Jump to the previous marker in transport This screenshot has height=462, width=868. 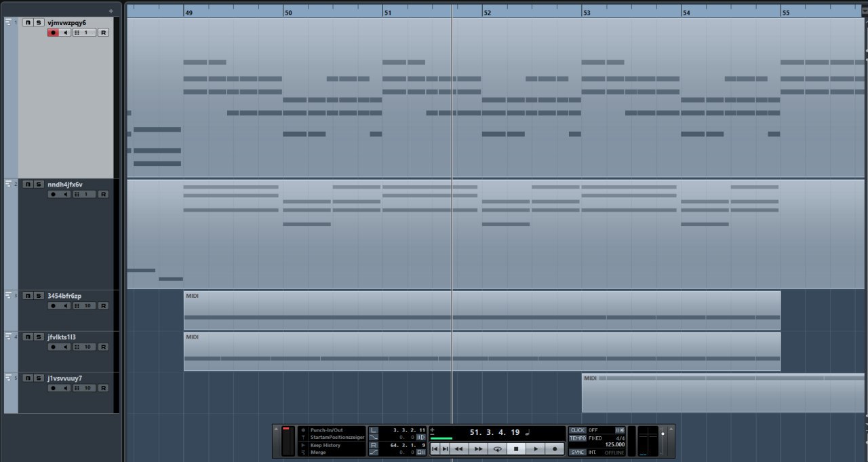coord(435,449)
